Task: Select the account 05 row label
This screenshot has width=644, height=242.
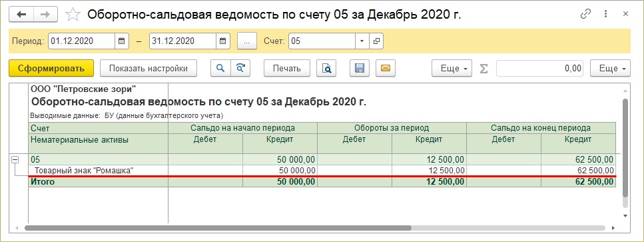Action: coord(98,160)
